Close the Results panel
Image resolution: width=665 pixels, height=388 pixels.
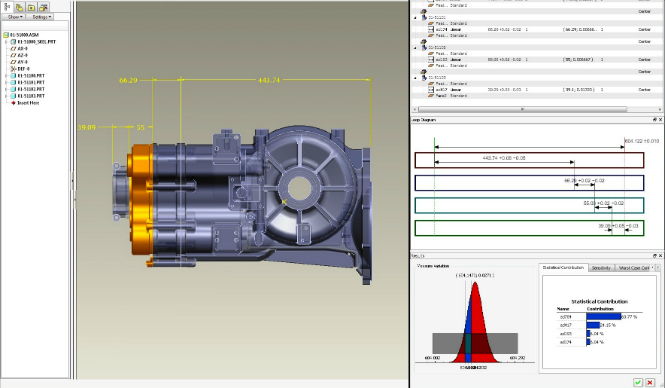point(660,256)
